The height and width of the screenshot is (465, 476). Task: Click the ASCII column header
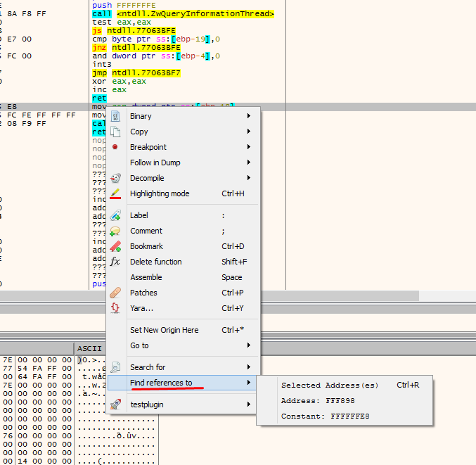tap(90, 348)
